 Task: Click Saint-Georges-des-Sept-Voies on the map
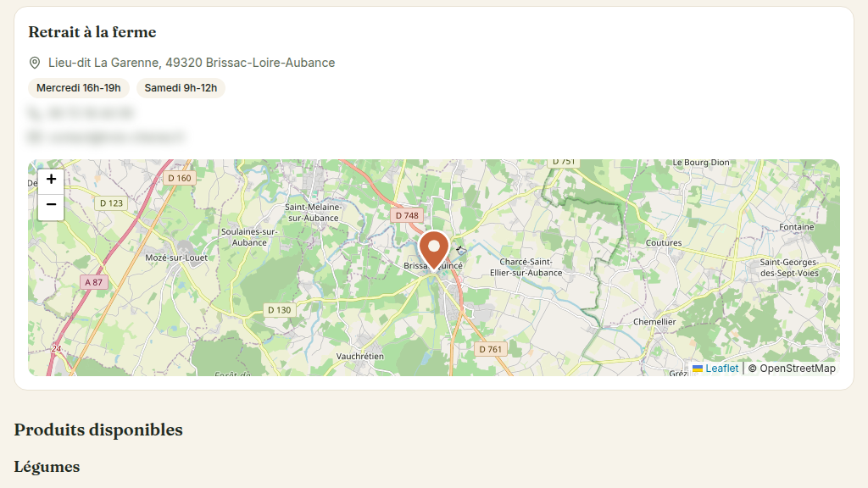point(789,268)
